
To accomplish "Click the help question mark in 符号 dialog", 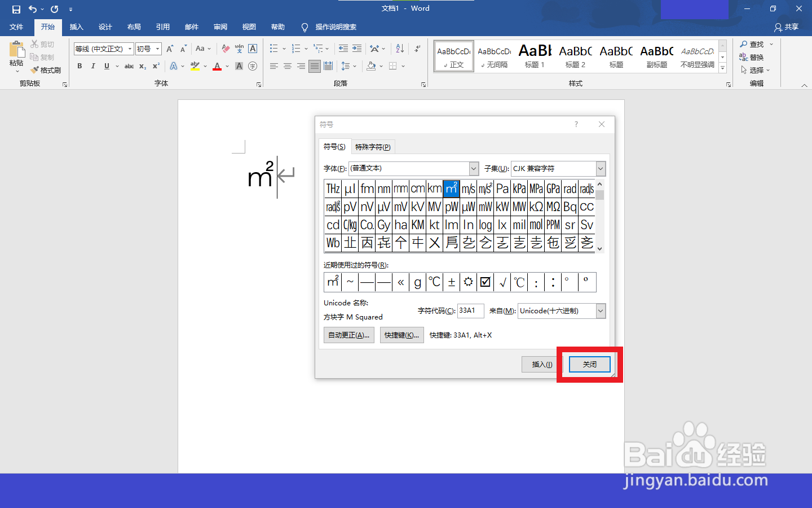I will (576, 124).
